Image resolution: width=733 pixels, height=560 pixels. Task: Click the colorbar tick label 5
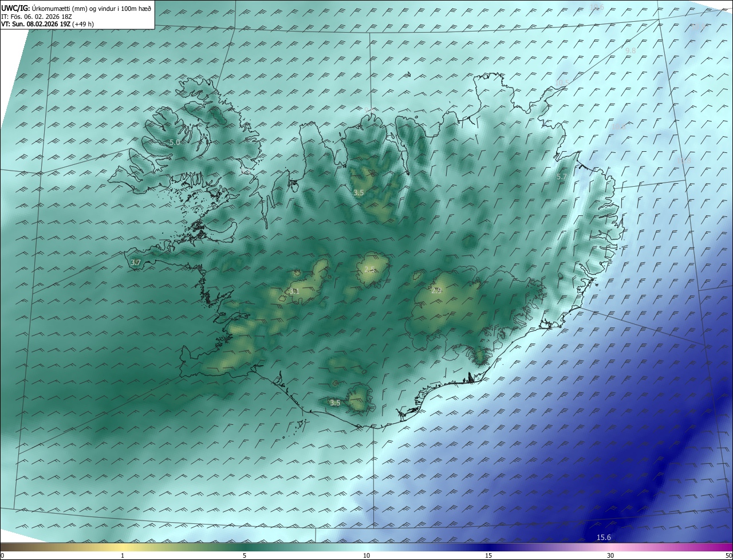[245, 555]
